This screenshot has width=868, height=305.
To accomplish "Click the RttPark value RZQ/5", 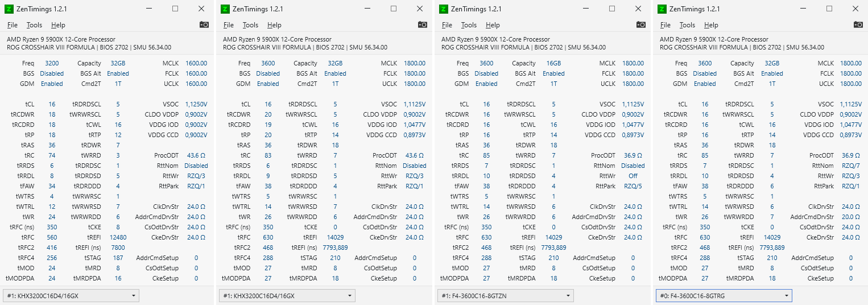I will point(633,186).
